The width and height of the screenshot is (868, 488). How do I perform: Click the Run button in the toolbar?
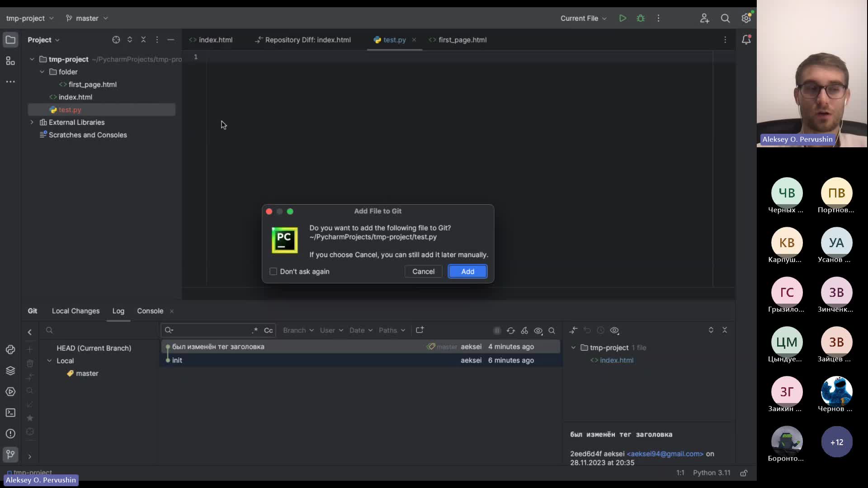pos(623,18)
